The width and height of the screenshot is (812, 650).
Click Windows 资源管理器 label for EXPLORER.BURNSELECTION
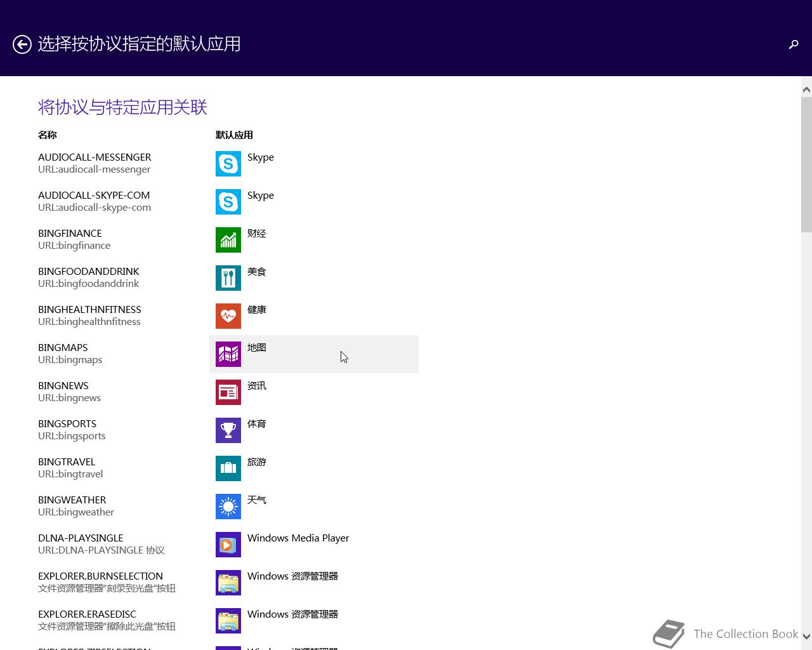[x=292, y=576]
